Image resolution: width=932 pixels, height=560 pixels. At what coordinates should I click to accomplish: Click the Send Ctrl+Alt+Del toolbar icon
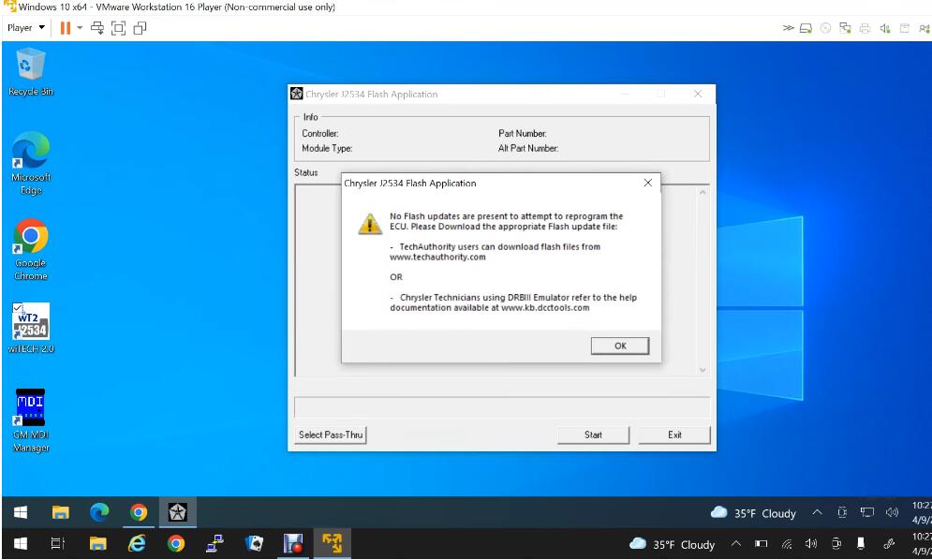[x=97, y=28]
